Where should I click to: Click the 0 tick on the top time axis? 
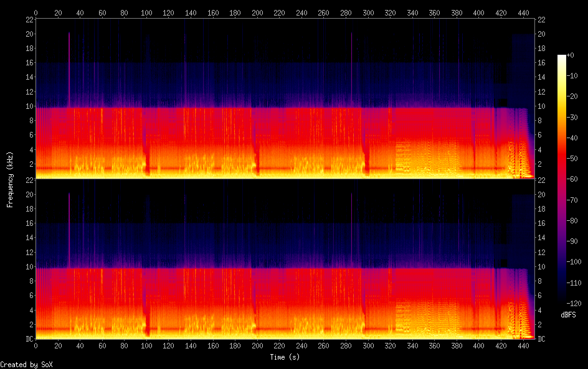[x=36, y=12]
